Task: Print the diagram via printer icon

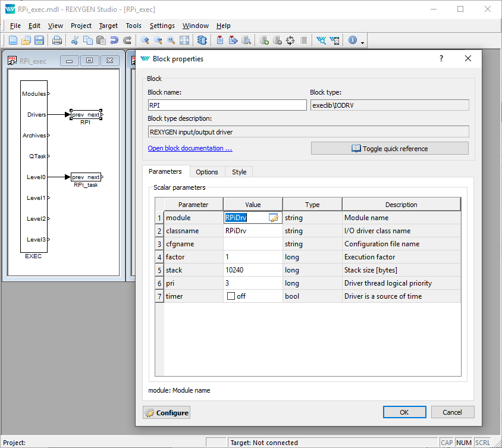Action: [x=57, y=40]
